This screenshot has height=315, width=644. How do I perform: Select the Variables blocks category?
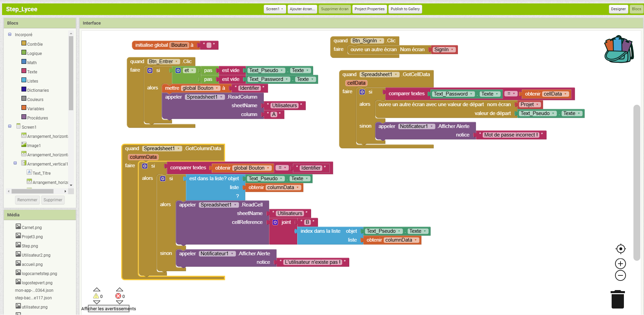click(x=36, y=109)
